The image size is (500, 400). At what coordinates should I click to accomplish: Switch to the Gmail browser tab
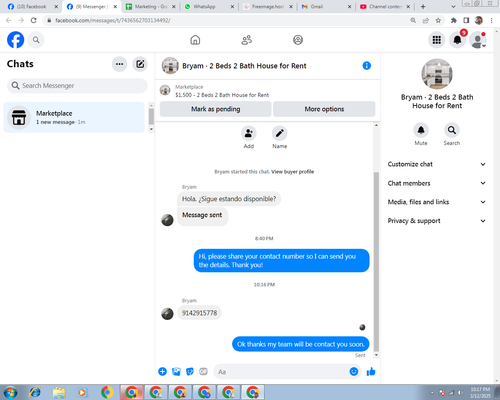327,6
